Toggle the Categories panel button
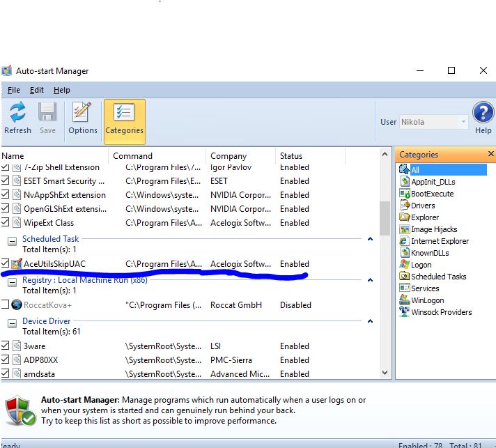The image size is (496, 448). (125, 121)
